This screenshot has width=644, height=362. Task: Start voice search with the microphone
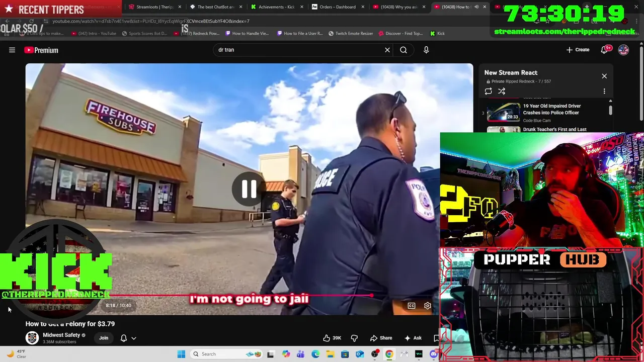[426, 50]
